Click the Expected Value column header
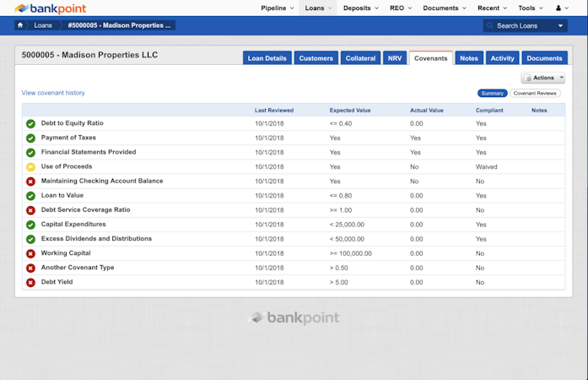Screen dimensions: 588x380 click(350, 111)
